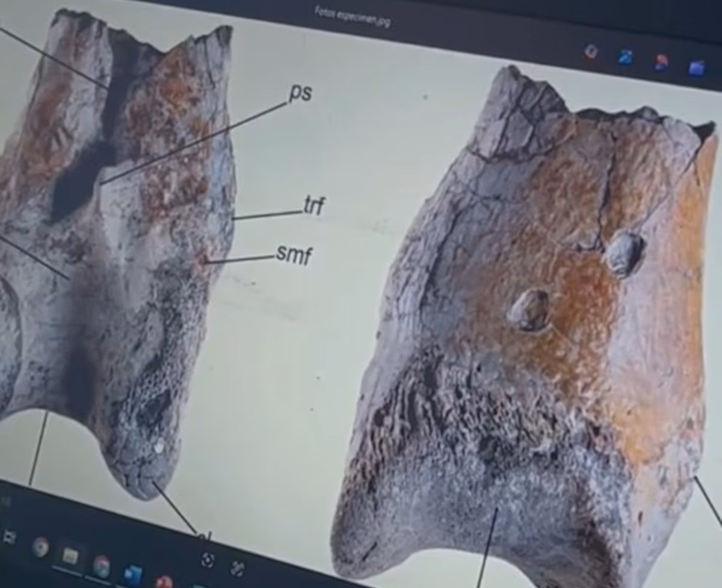
Task: Switch to the second Chrome taskbar icon
Action: [101, 566]
